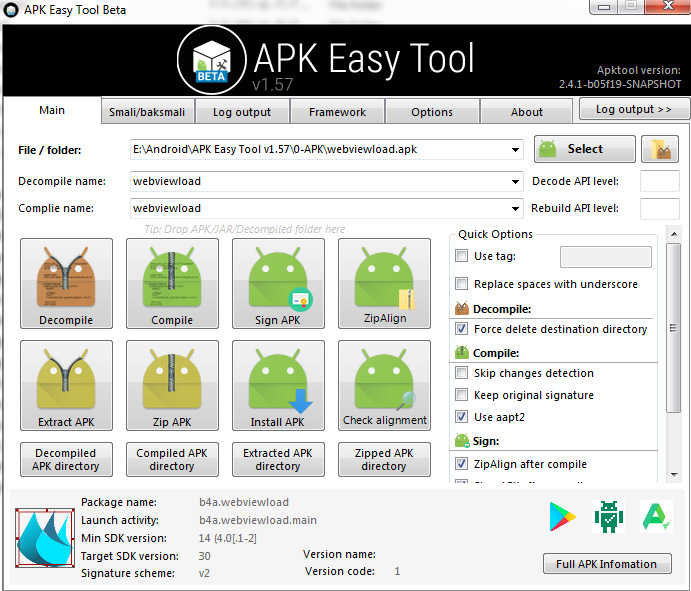691x591 pixels.
Task: Click the Rebuild API level field
Action: point(659,208)
